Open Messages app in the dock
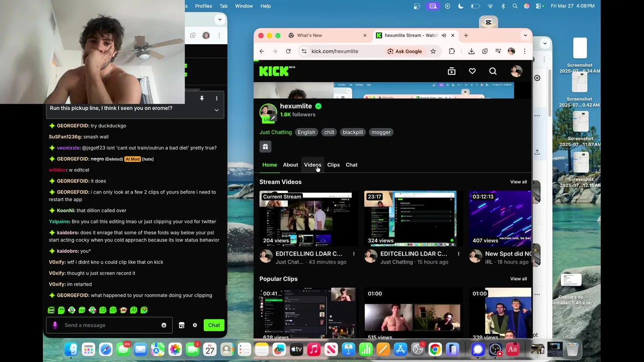 click(x=123, y=349)
